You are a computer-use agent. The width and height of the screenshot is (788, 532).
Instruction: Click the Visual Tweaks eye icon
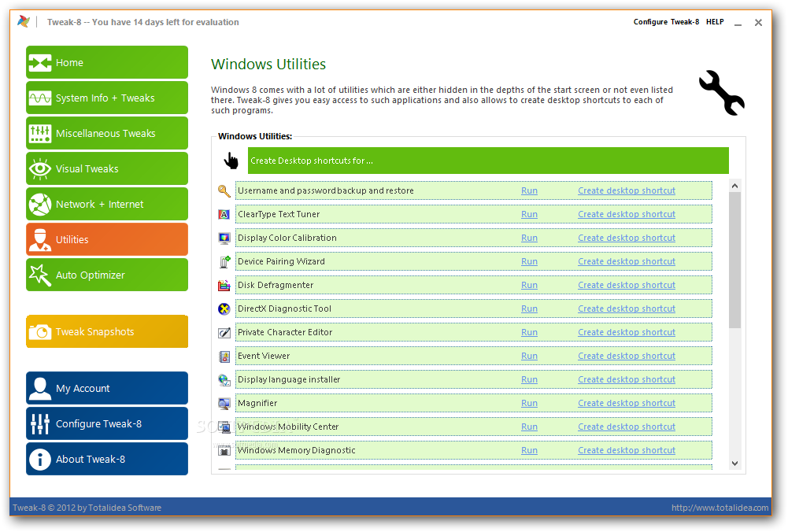tap(39, 168)
